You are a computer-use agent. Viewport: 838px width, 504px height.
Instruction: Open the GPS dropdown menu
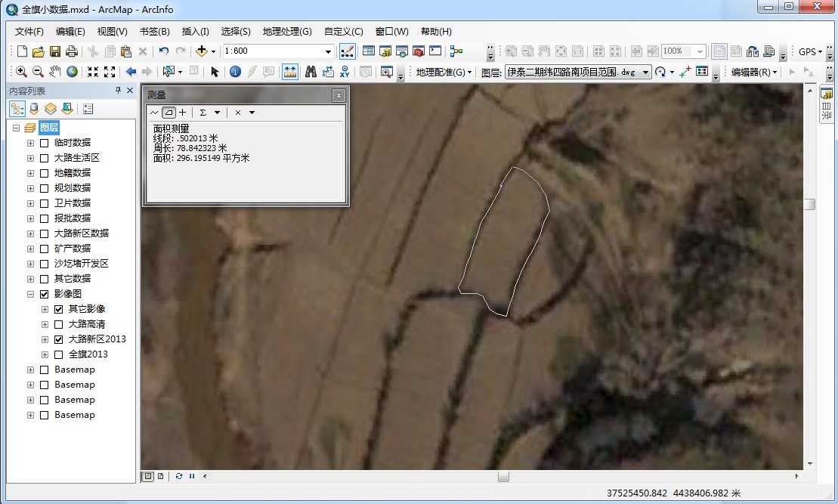pos(810,52)
